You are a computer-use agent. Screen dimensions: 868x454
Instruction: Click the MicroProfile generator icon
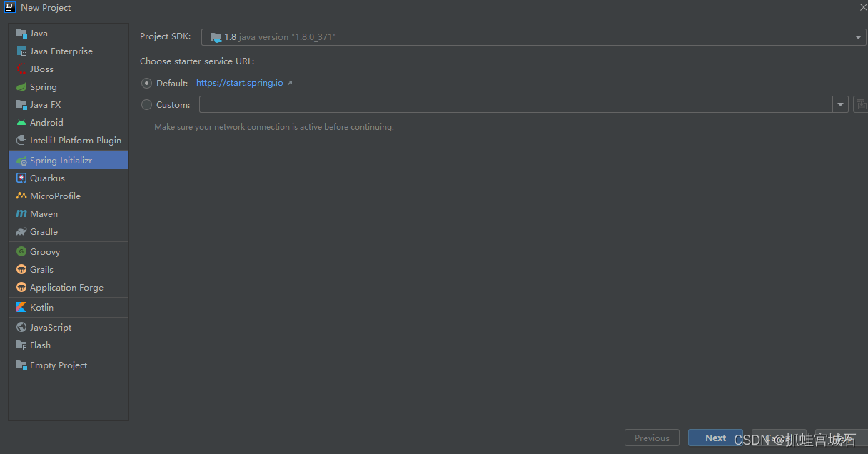pos(22,196)
